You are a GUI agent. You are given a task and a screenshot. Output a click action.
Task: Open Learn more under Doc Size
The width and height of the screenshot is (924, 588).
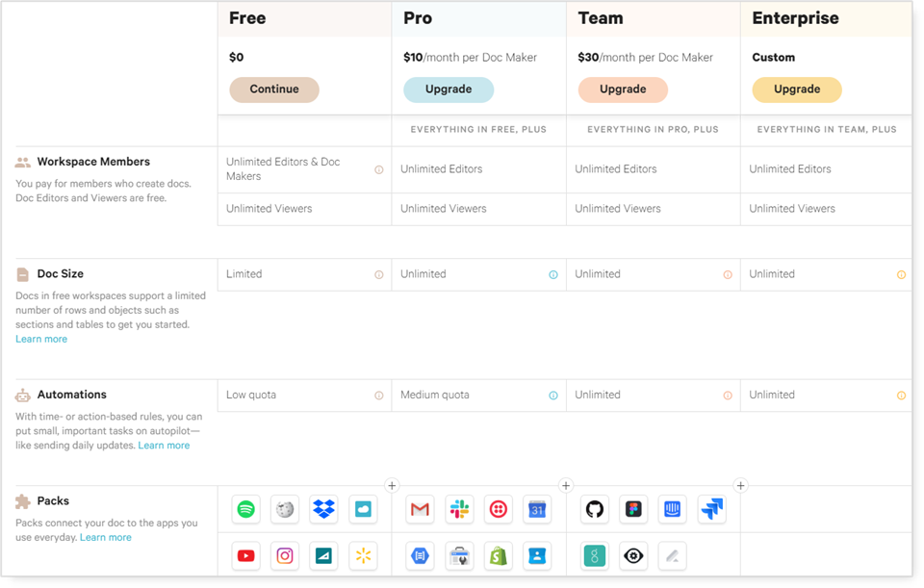click(x=41, y=338)
